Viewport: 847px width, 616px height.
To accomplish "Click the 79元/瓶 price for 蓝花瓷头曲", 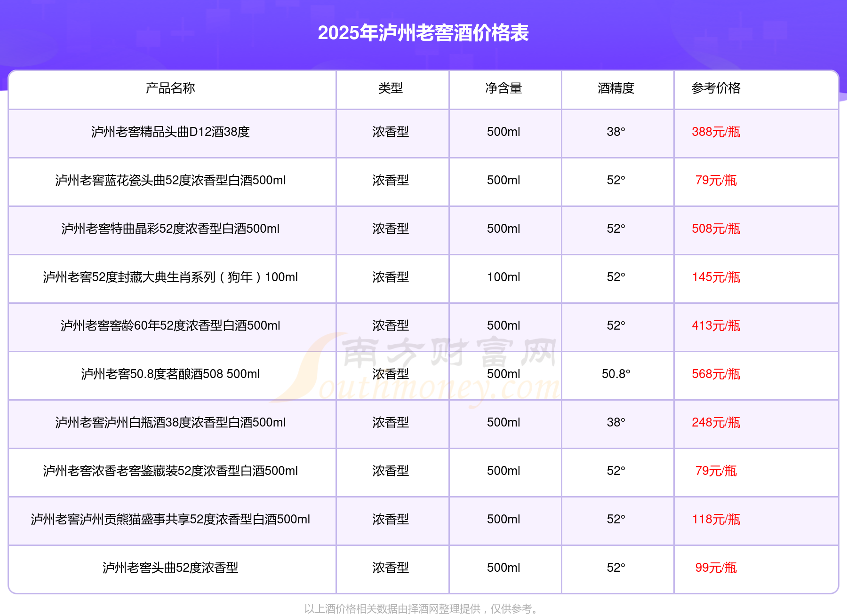I will point(716,180).
